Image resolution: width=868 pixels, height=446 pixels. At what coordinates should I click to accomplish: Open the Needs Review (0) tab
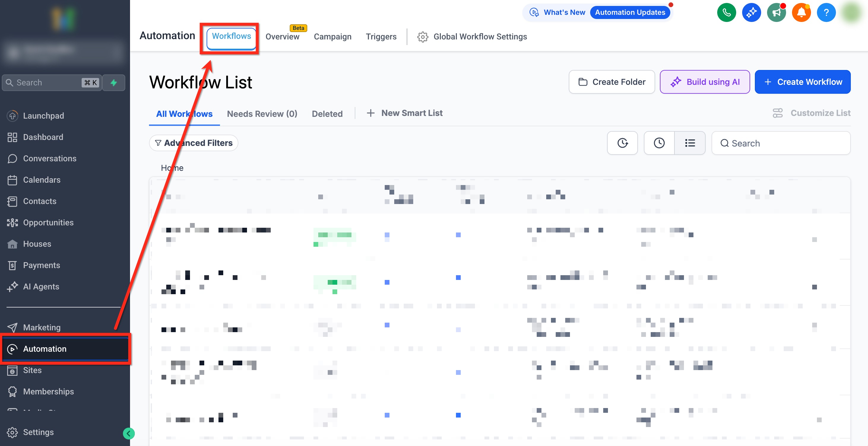(262, 114)
